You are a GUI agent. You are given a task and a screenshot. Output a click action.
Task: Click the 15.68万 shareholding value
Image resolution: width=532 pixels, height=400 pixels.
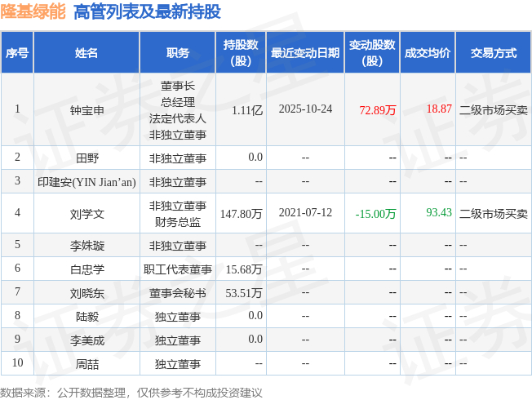(244, 269)
